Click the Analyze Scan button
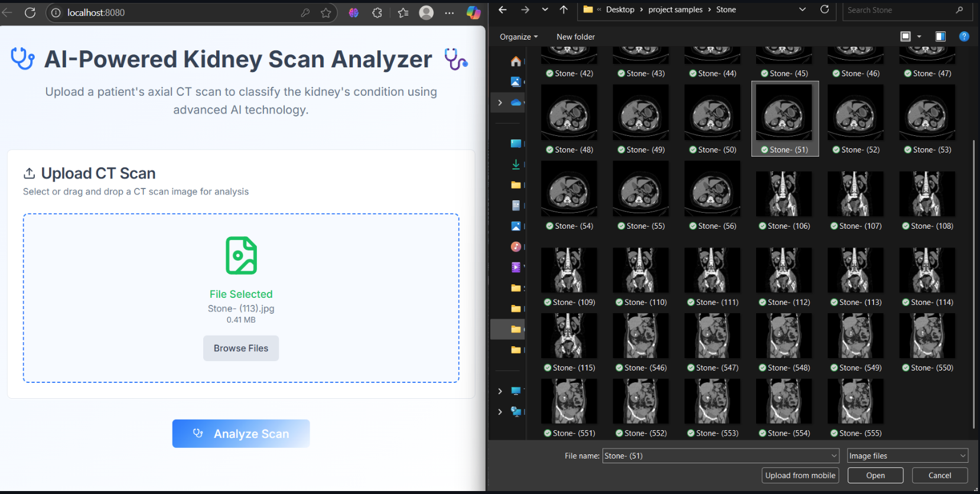 [x=241, y=434]
